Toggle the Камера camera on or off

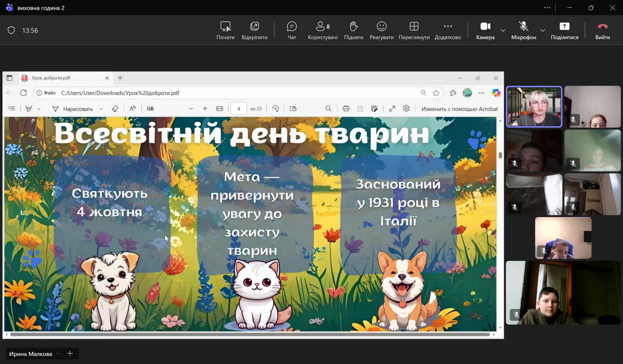[x=485, y=30]
